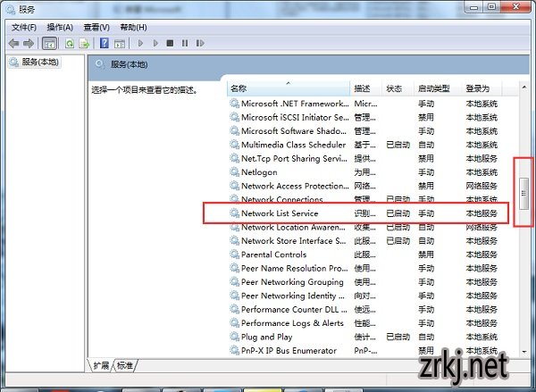Click the gear icon of Performance Logs & Alerts
Image resolution: width=536 pixels, height=392 pixels.
[234, 323]
